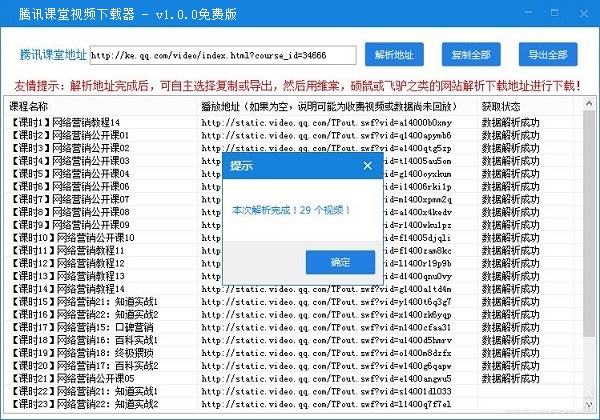Minimize the downloader window

point(528,13)
